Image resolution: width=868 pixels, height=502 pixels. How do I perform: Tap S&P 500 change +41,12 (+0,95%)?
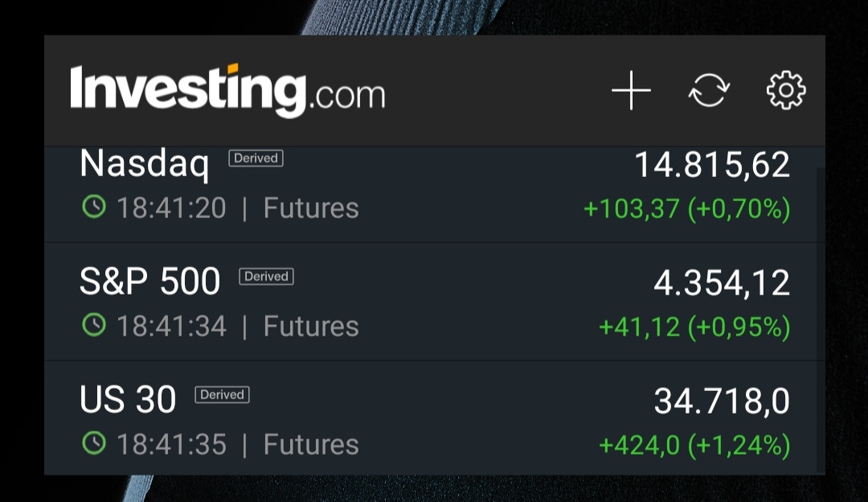pos(694,327)
